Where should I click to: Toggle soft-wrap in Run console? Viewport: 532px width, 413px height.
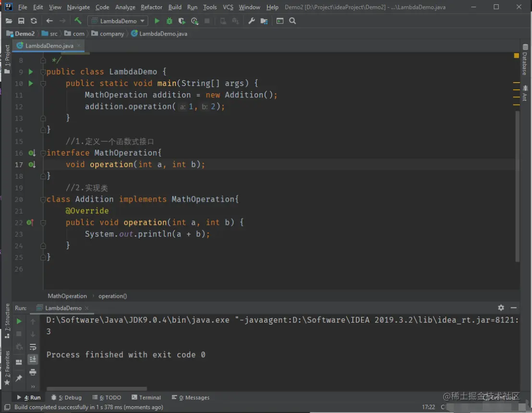33,347
